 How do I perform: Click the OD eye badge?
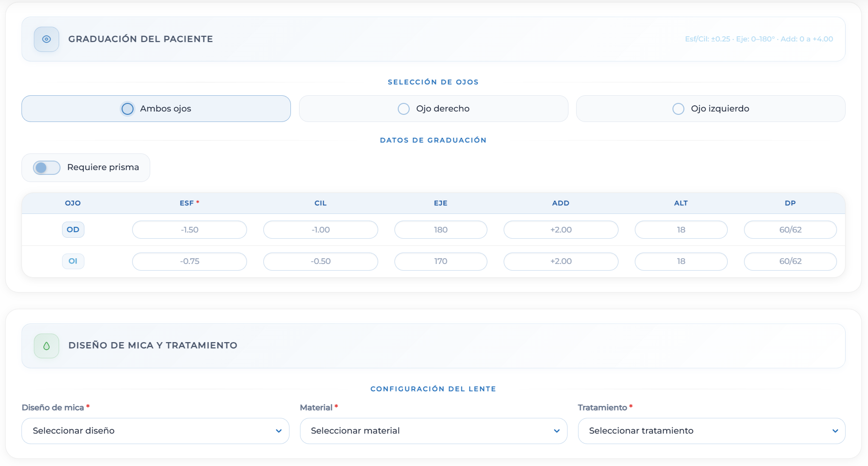[x=73, y=230]
